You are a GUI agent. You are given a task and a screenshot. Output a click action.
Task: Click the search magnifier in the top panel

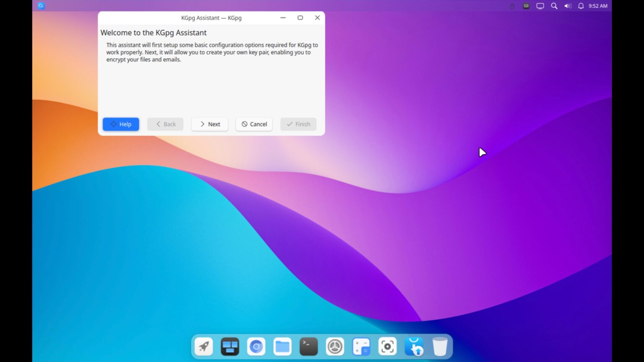click(554, 5)
